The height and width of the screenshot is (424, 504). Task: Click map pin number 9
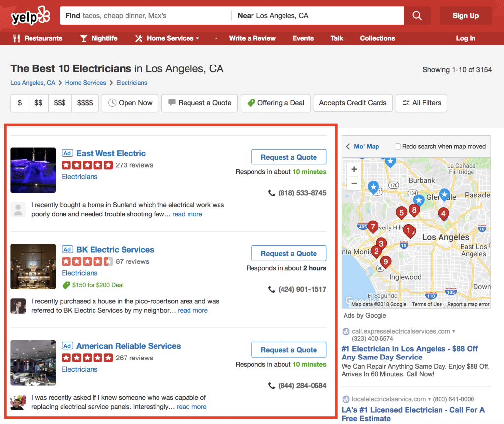pos(386,261)
